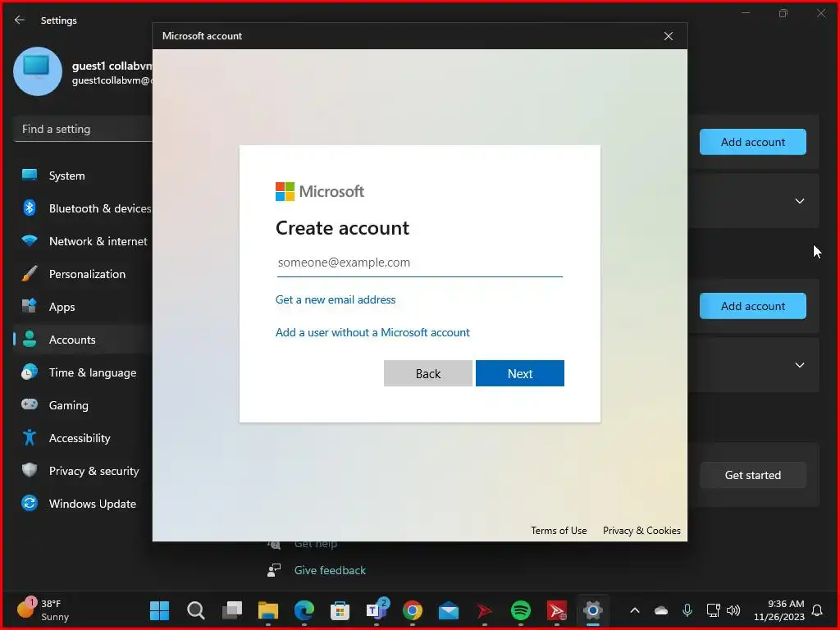Click the System monitor icon in sidebar
The image size is (840, 630).
[x=30, y=175]
